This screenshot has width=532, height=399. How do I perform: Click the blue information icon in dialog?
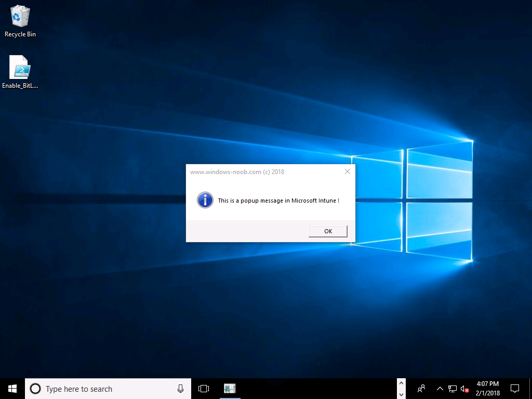click(x=205, y=200)
